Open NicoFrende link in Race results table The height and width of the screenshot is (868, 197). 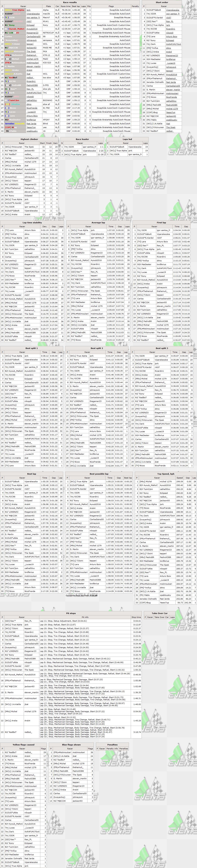tap(32, 108)
